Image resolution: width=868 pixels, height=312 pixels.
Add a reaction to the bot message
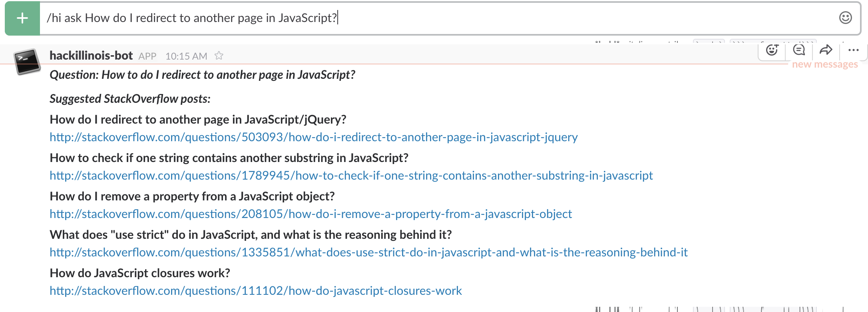point(772,50)
